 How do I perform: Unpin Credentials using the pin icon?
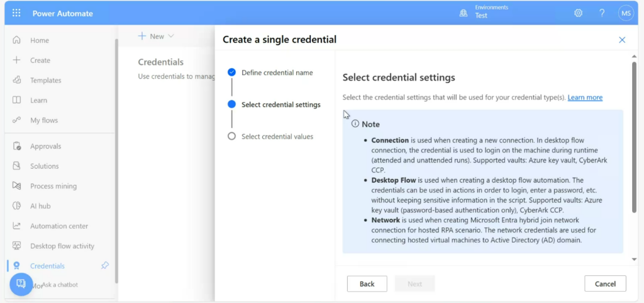pyautogui.click(x=105, y=266)
